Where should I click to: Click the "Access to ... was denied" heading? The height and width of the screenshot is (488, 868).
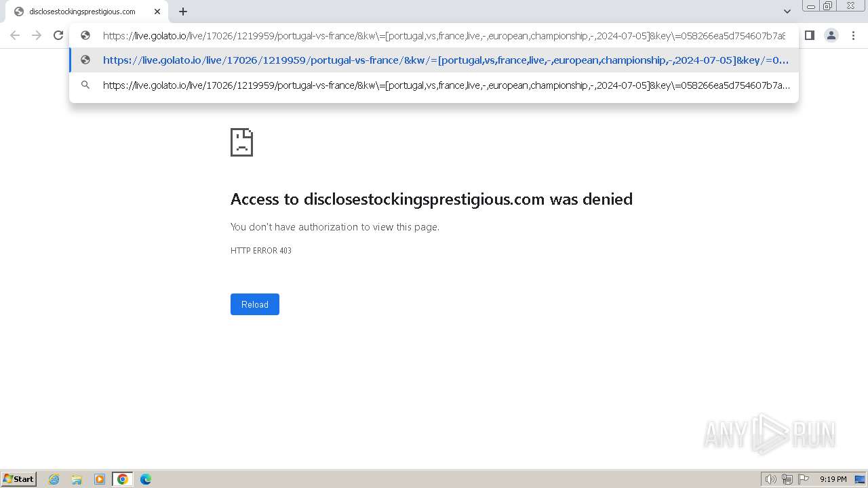pyautogui.click(x=431, y=199)
